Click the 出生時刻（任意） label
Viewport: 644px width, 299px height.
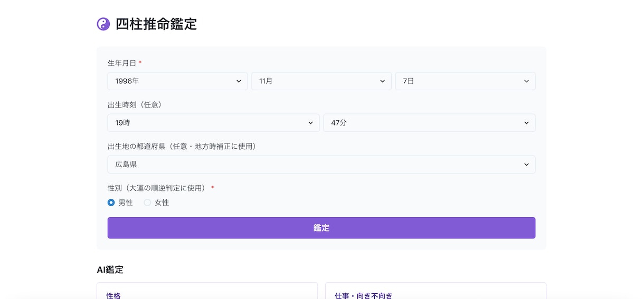(136, 104)
